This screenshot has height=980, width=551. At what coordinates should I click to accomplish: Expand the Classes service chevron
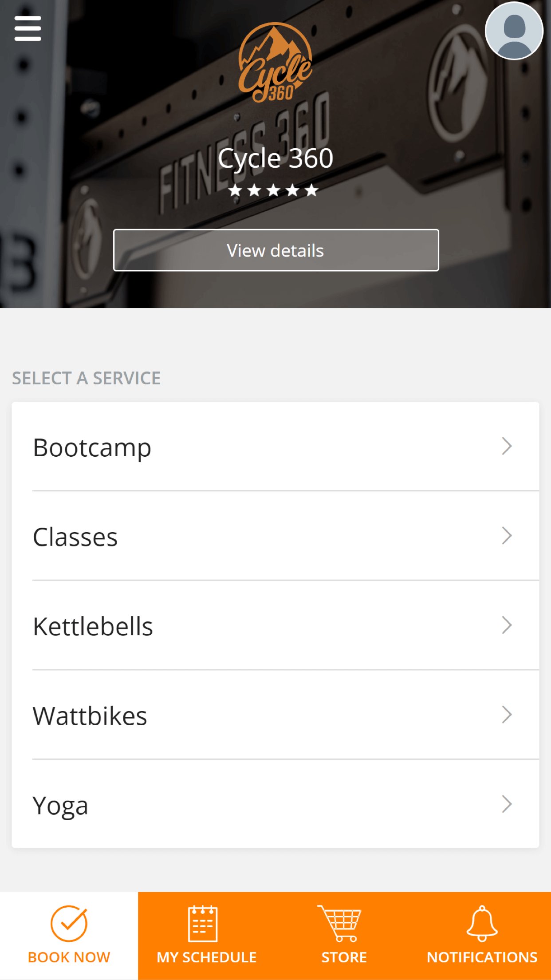[506, 536]
